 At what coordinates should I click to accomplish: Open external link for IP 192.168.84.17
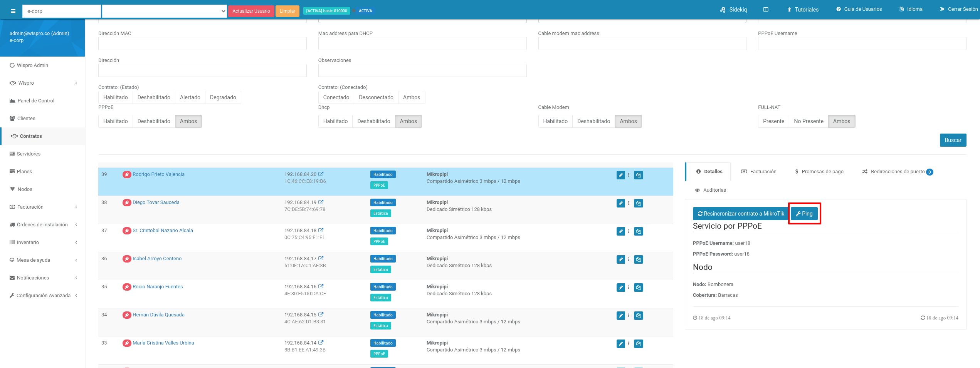(x=321, y=258)
